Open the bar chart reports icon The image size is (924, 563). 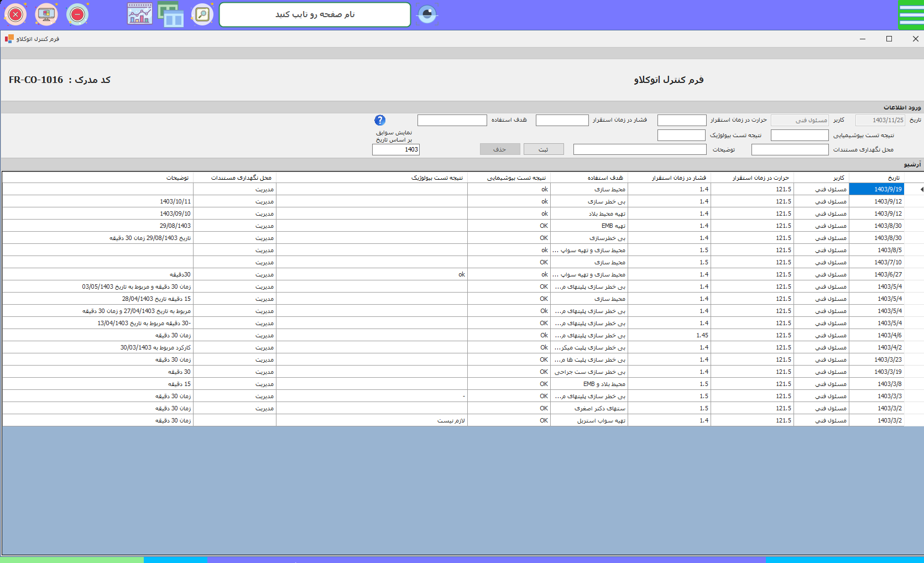coord(139,14)
